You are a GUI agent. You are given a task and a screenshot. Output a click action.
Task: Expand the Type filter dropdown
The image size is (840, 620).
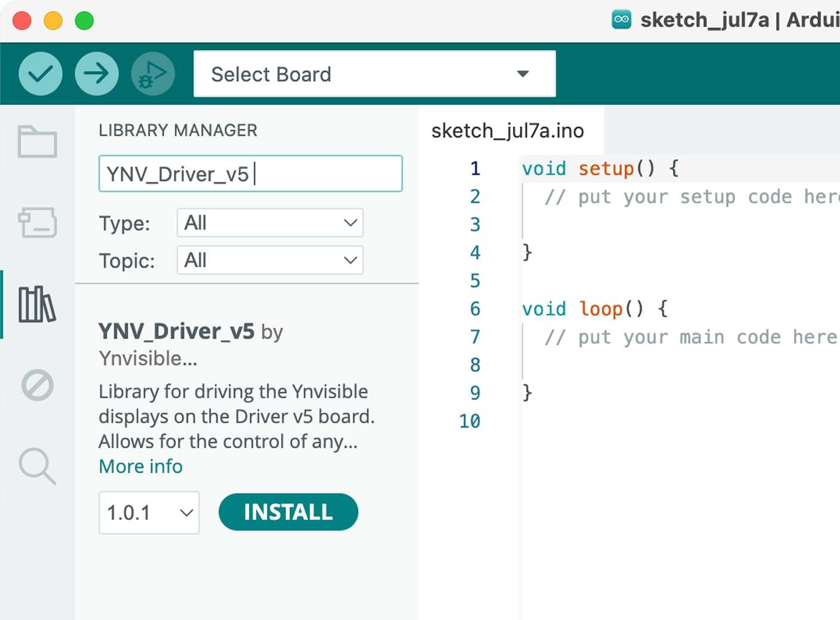point(270,223)
